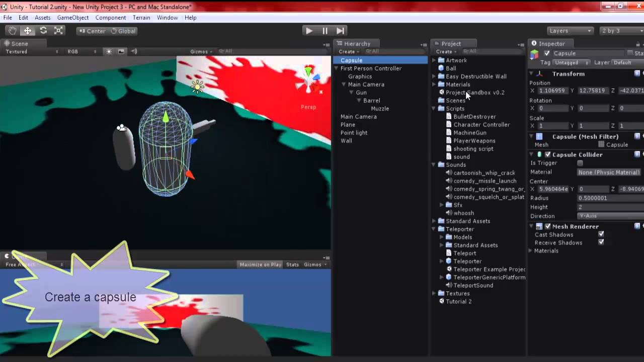644x362 pixels.
Task: Toggle the Is Trigger checkbox
Action: pyautogui.click(x=580, y=163)
